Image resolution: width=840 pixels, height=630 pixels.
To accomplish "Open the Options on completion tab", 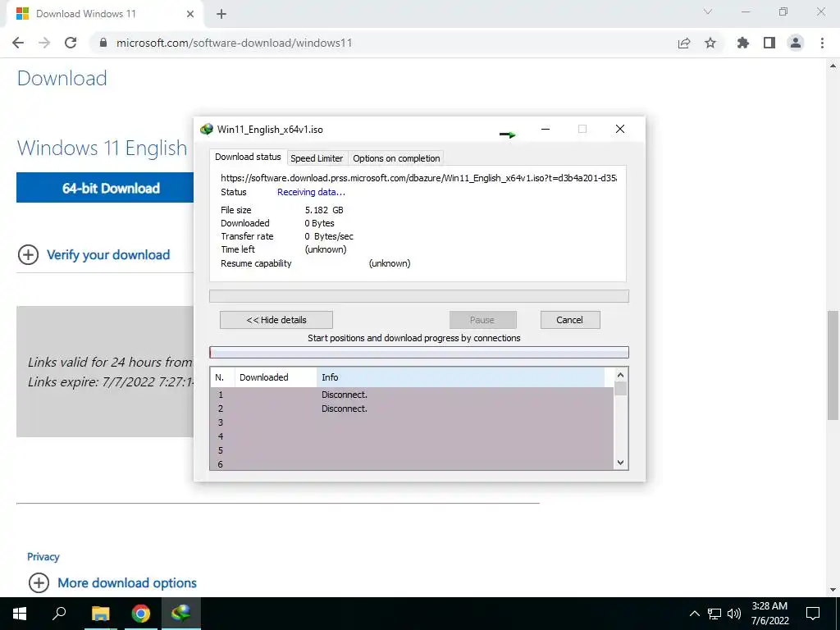I will coord(396,158).
